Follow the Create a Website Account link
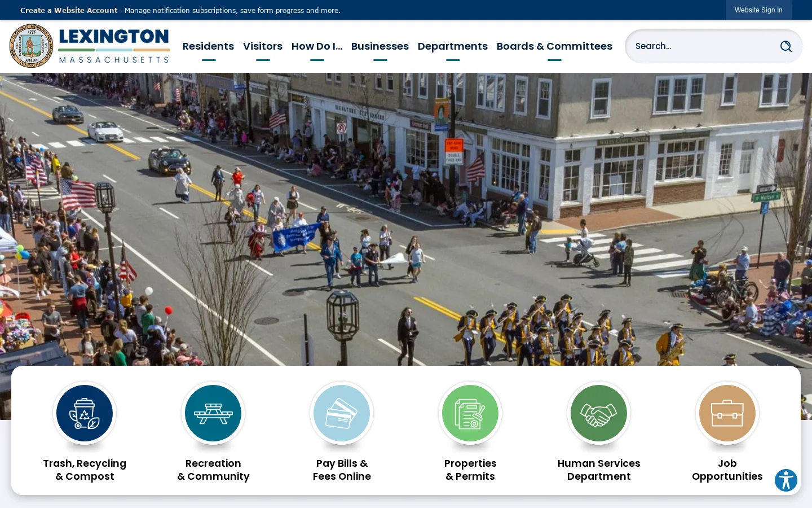 [x=69, y=10]
